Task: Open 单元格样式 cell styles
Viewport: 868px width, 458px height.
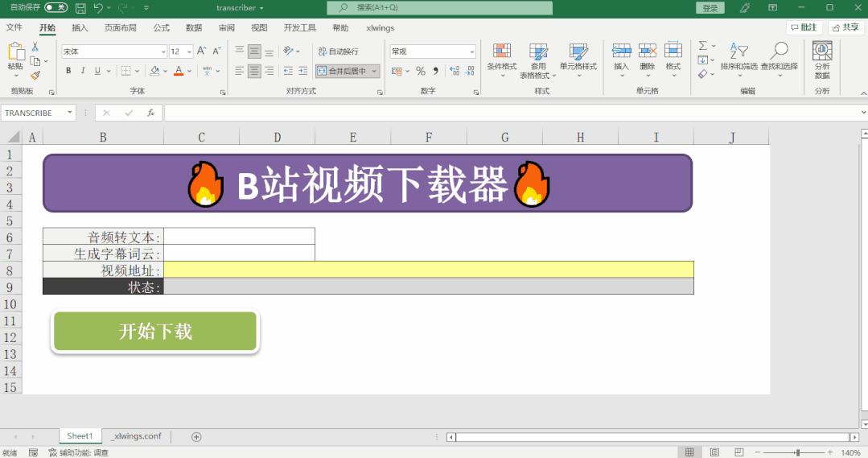Action: tap(578, 60)
